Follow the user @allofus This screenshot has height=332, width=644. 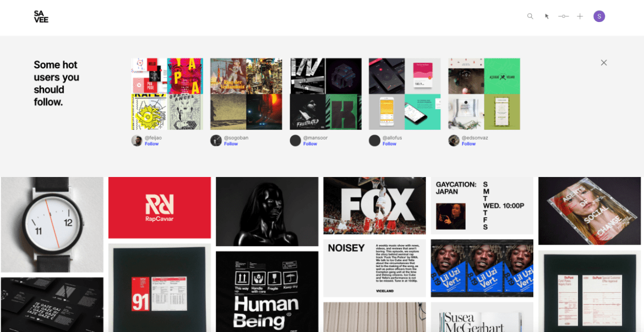pyautogui.click(x=389, y=144)
